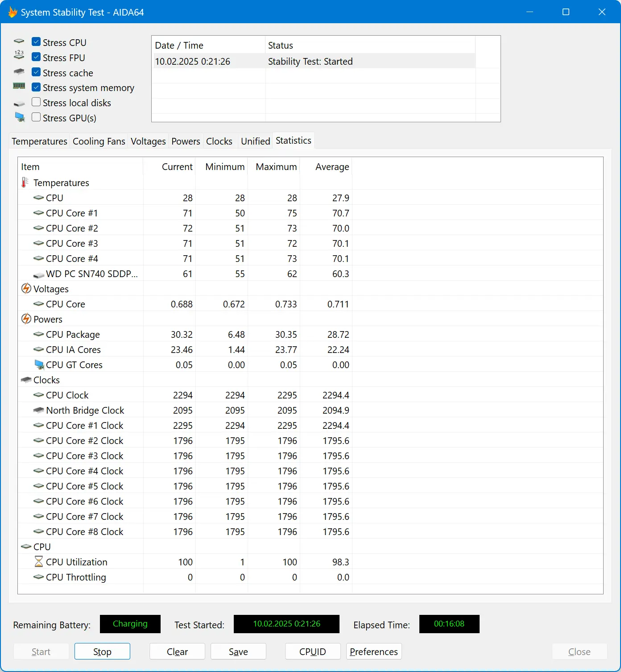Click the chip icon next to North Bridge Clock

pos(39,410)
